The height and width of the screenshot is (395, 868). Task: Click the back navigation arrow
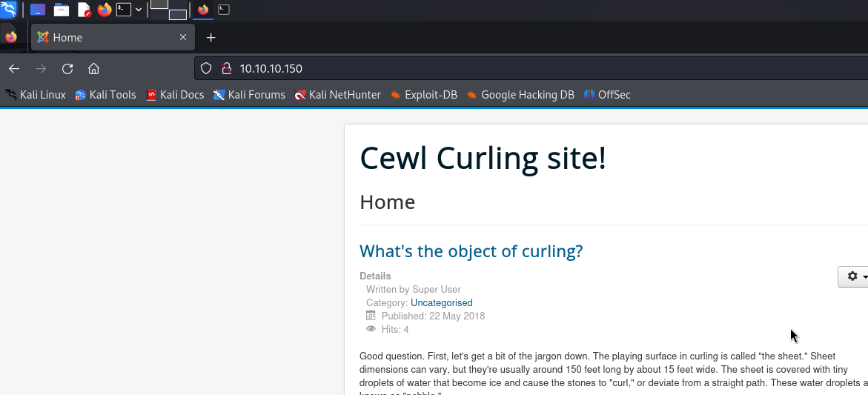[x=14, y=69]
